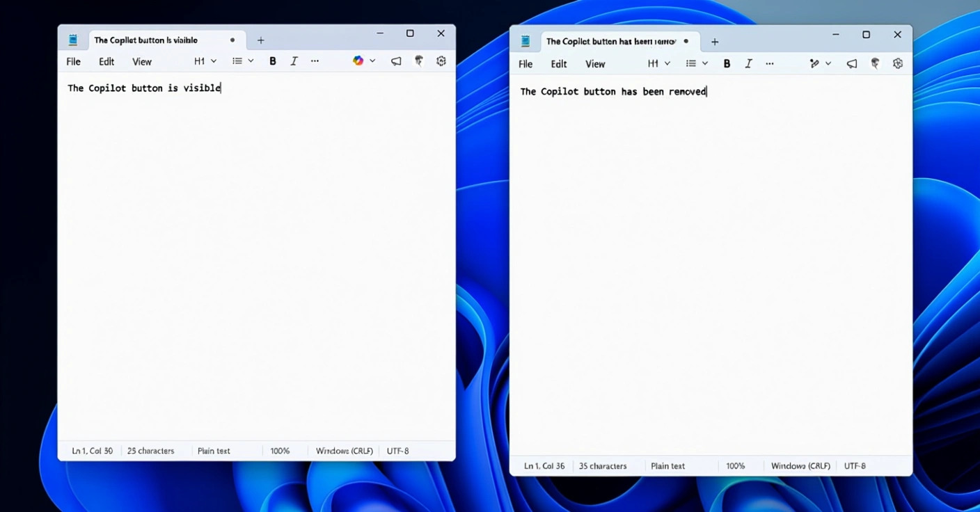Open the View menu in the right Notepad

coord(595,64)
